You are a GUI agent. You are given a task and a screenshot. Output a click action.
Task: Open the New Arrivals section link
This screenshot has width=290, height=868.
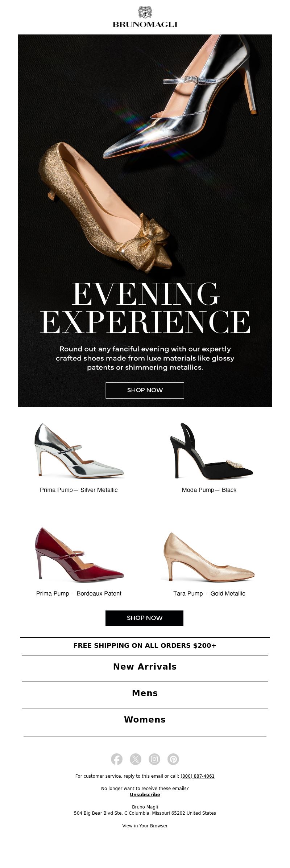tap(145, 667)
